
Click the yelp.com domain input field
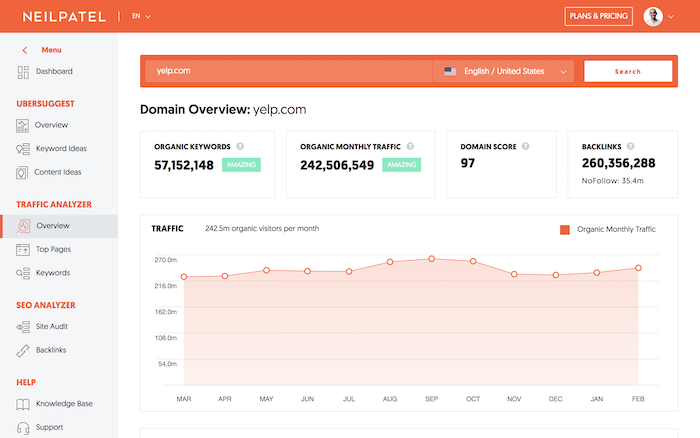point(288,71)
